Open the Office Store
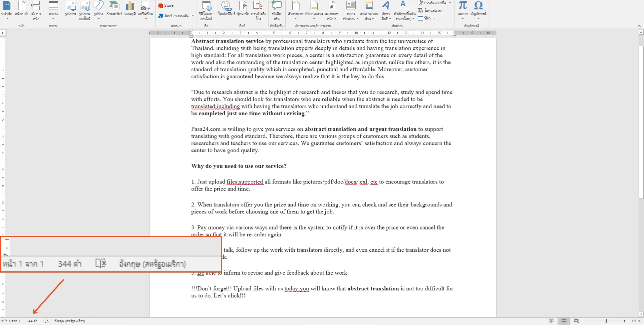 [x=166, y=5]
